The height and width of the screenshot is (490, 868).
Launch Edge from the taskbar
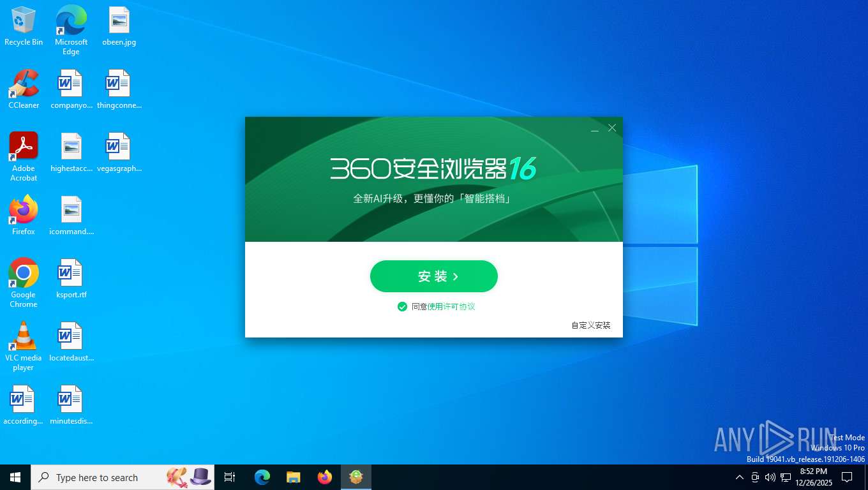(262, 477)
